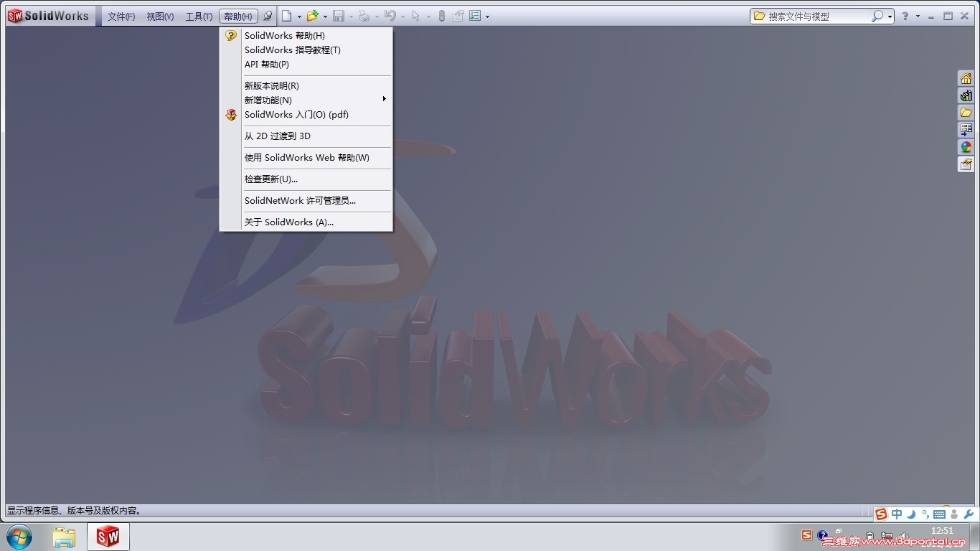This screenshot has height=551, width=980.
Task: Choose 检查更新(U)... in the menu
Action: click(x=306, y=179)
